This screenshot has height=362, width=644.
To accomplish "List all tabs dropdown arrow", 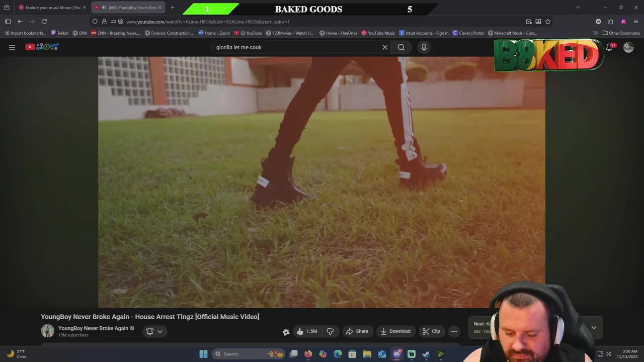I will [578, 8].
